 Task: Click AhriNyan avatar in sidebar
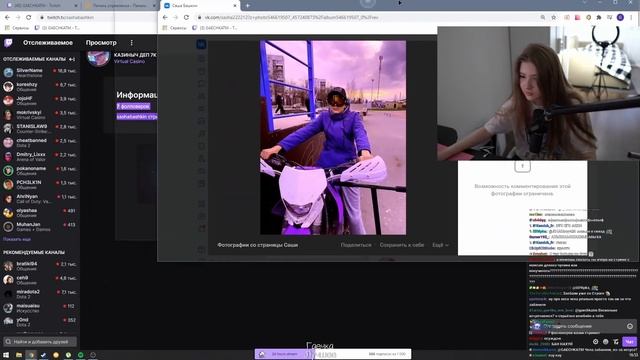pyautogui.click(x=8, y=199)
